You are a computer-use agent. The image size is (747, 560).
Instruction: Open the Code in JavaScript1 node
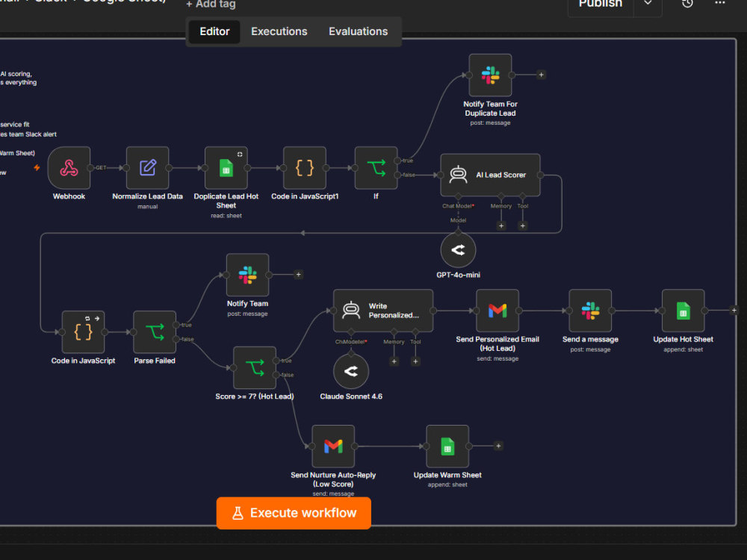(x=305, y=168)
